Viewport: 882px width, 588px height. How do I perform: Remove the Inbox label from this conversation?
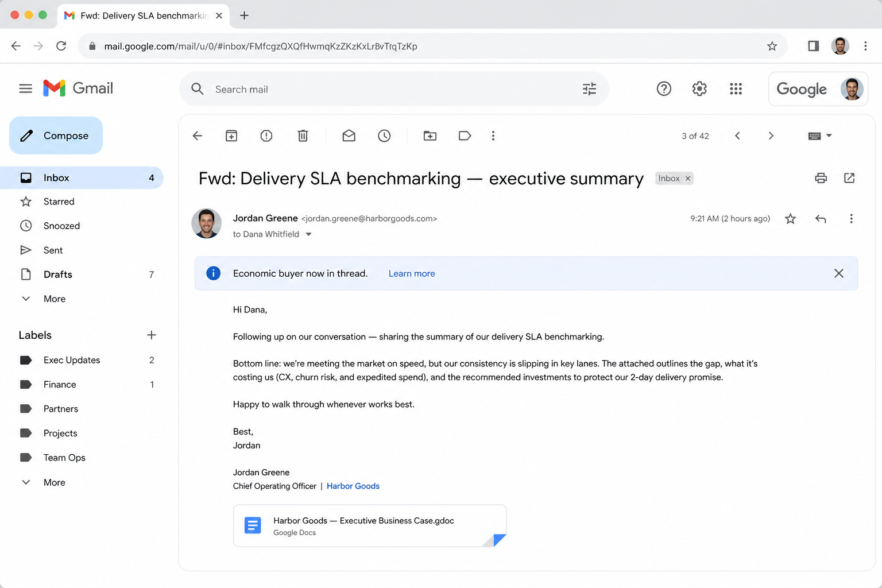688,179
